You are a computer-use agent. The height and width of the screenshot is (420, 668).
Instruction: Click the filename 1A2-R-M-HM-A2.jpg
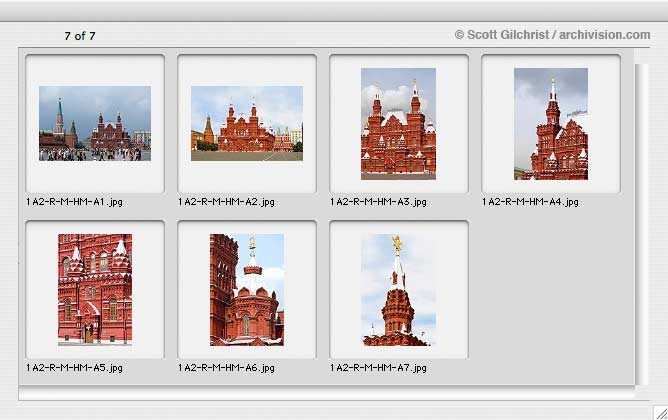(226, 202)
